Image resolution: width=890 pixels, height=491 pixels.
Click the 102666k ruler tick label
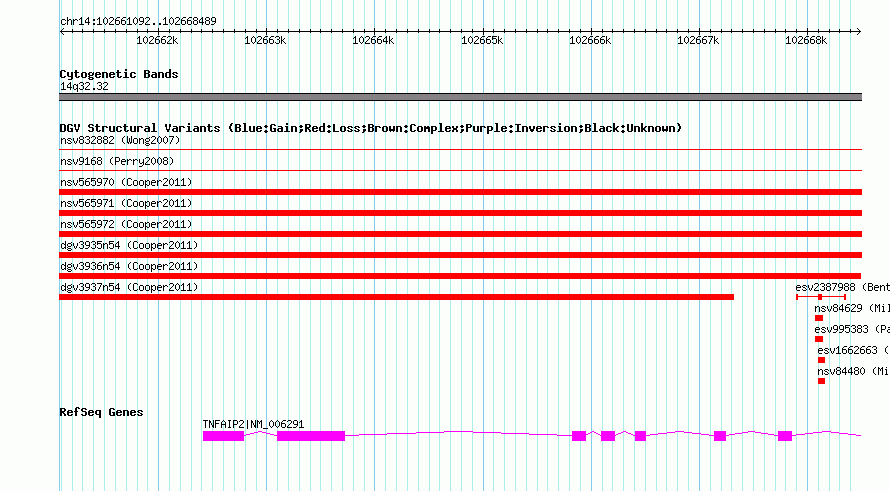click(x=590, y=40)
